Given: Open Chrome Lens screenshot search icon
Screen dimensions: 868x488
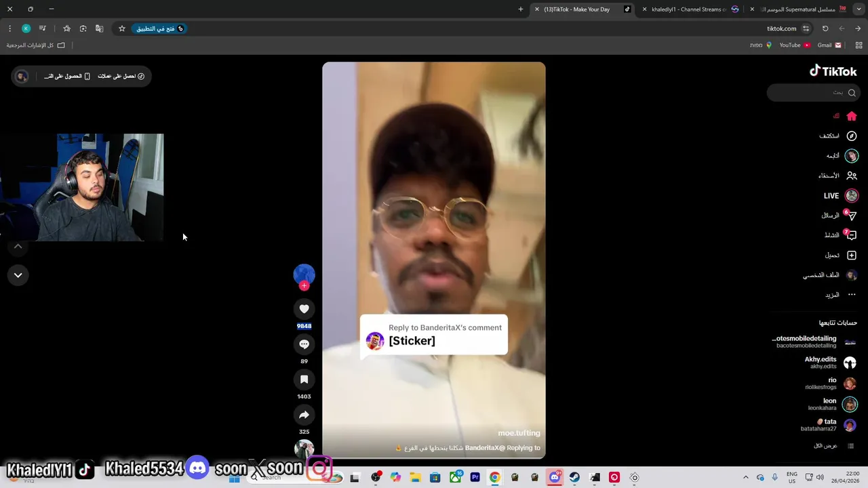Looking at the screenshot, I should [83, 28].
